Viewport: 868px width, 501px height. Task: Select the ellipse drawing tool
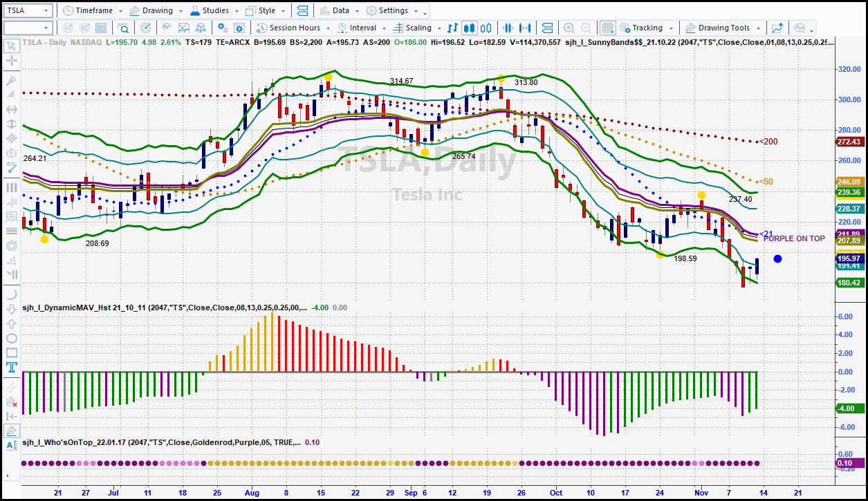[x=11, y=339]
